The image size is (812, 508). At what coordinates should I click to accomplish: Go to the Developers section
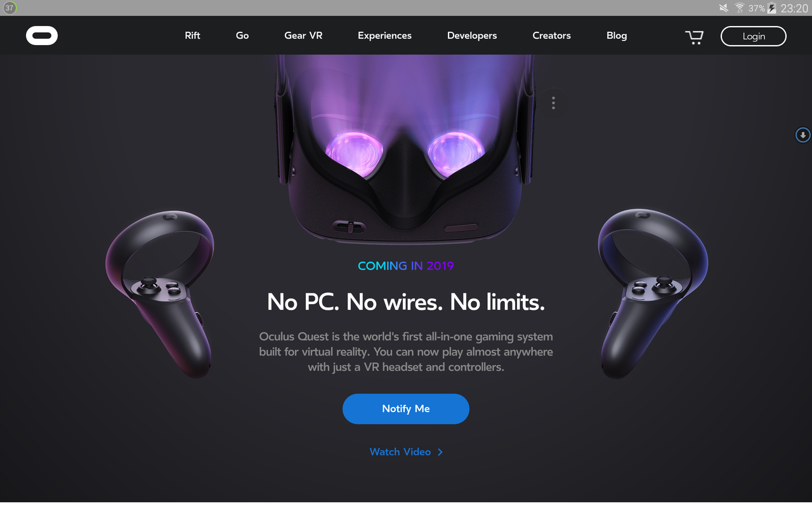coord(472,36)
